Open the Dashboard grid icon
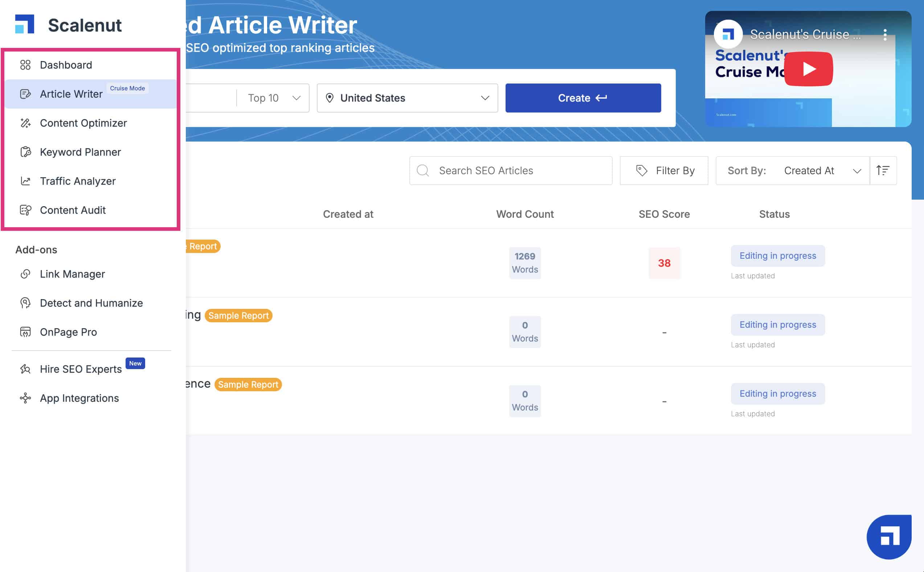924x572 pixels. [25, 65]
